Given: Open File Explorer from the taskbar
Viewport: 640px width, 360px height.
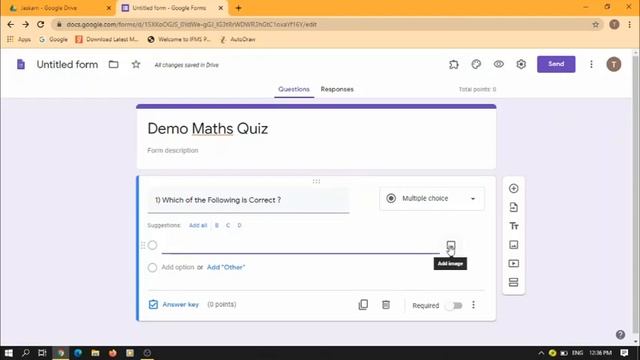Looking at the screenshot, I should [x=95, y=353].
